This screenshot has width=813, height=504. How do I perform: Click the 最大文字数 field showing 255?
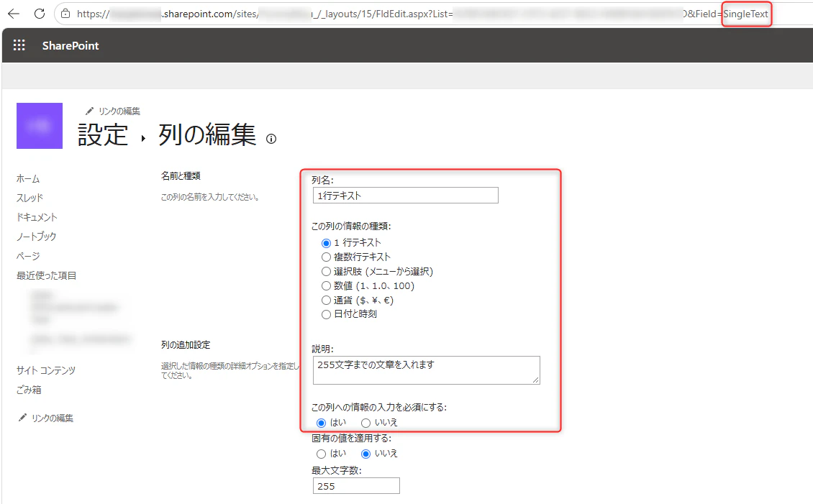[x=356, y=486]
